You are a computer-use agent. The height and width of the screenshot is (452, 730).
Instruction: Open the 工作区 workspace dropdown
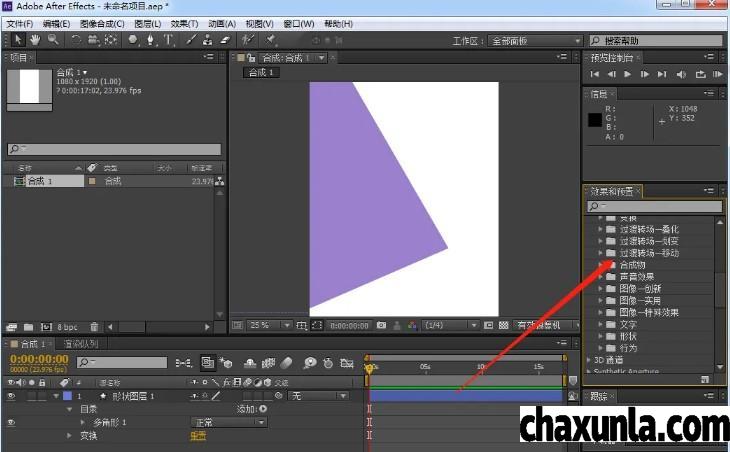pos(534,41)
